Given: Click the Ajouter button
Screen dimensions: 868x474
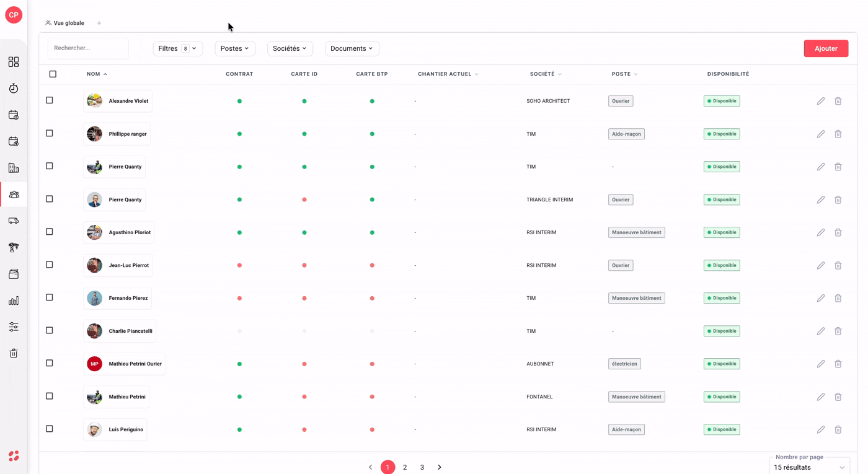Looking at the screenshot, I should [x=826, y=48].
